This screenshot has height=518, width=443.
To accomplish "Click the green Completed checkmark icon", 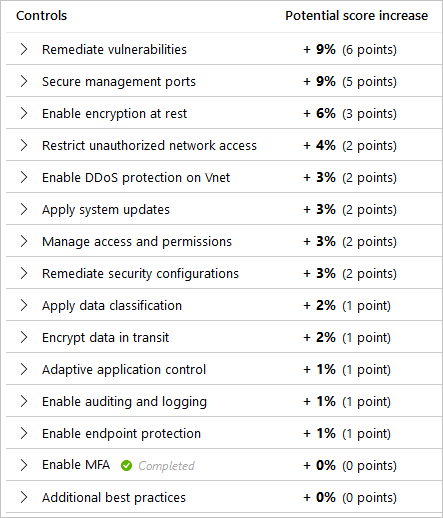I will (126, 465).
